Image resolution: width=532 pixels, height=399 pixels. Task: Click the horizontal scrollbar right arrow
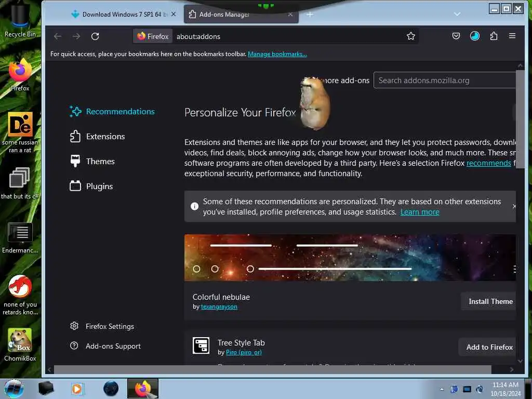point(512,369)
